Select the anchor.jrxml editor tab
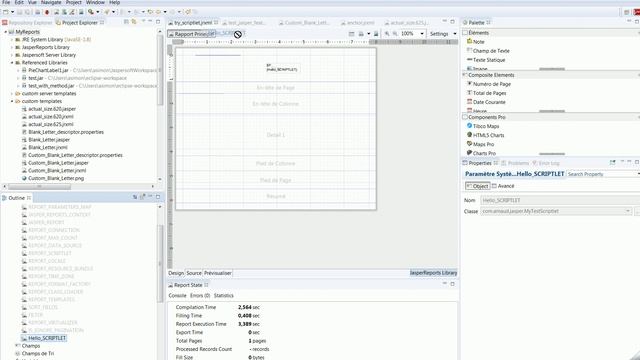 (x=358, y=22)
